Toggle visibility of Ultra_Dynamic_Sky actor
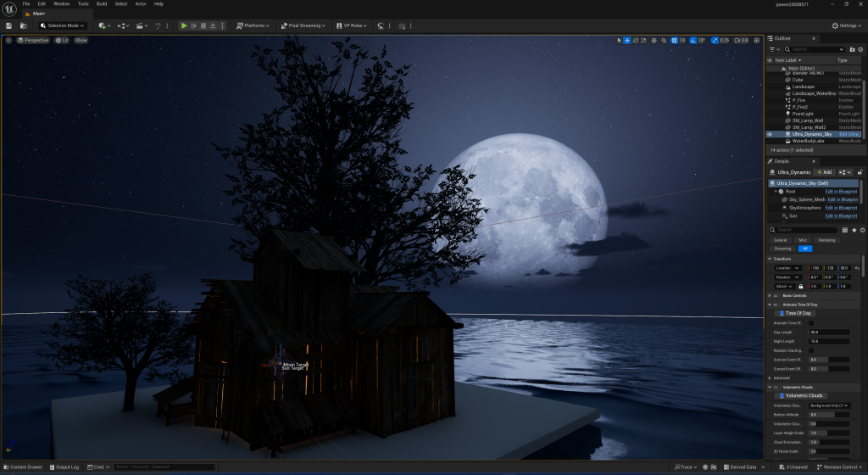This screenshot has width=868, height=475. click(x=770, y=134)
